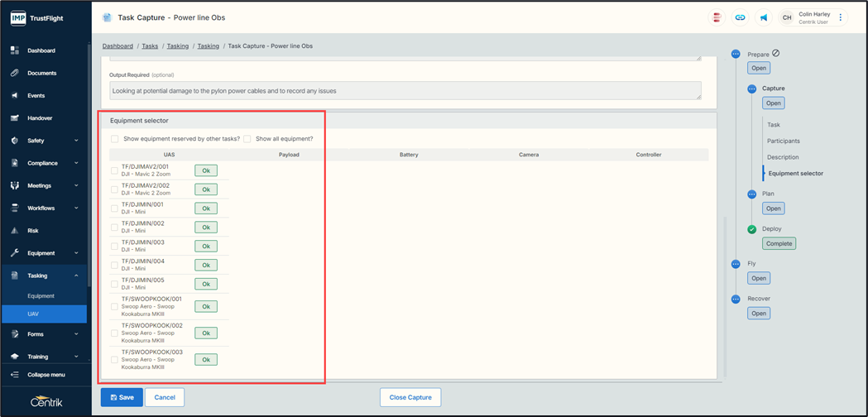Click the blue Save button
The width and height of the screenshot is (868, 417).
(122, 397)
